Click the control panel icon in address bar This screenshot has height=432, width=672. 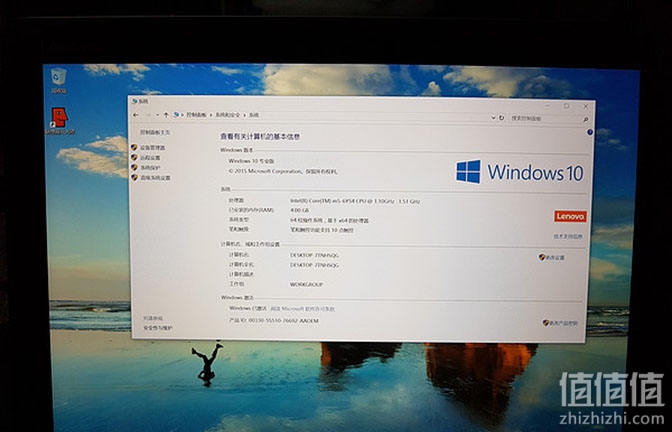pyautogui.click(x=176, y=115)
